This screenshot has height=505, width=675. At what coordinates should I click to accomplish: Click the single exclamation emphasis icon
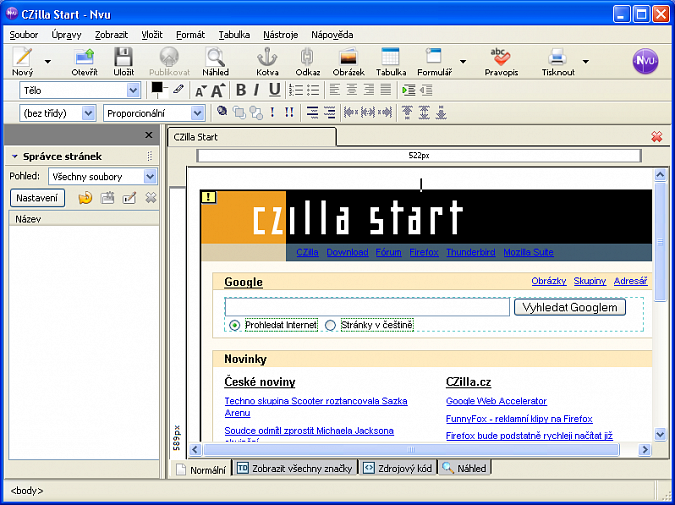272,112
